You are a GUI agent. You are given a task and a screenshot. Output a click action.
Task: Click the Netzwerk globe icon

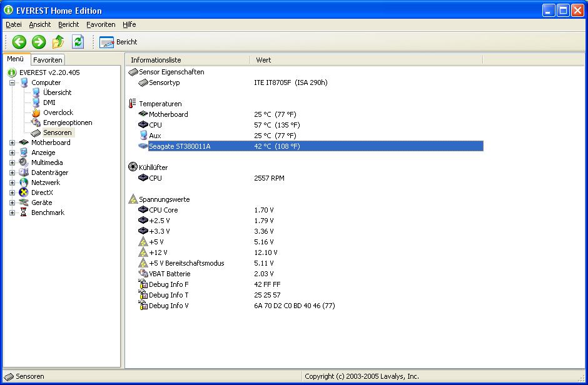click(x=24, y=182)
